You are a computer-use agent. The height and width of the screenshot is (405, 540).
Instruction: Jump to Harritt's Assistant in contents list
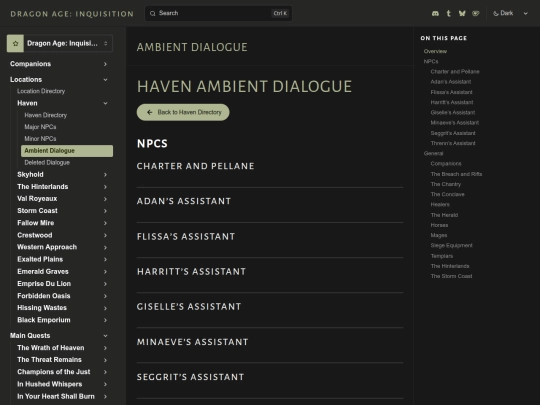tap(452, 102)
